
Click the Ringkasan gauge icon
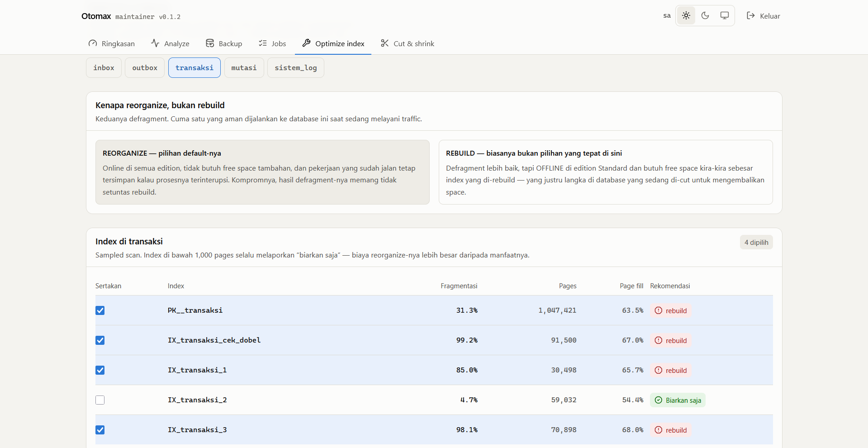(93, 43)
